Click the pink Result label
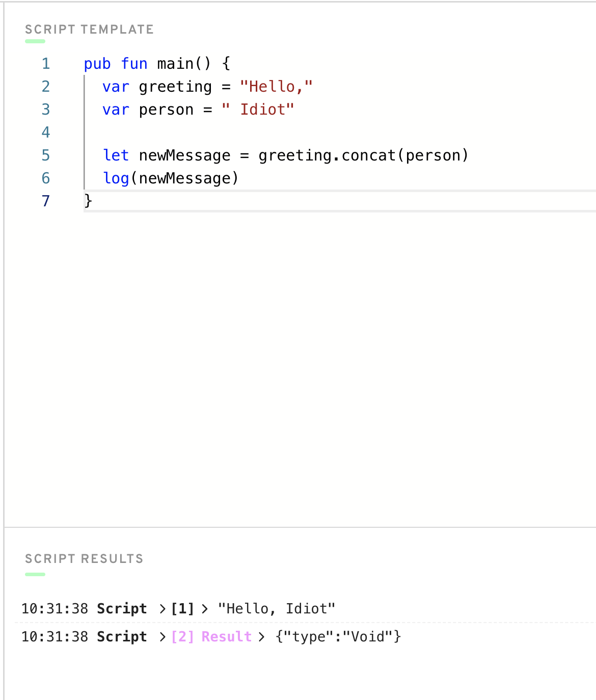 227,637
